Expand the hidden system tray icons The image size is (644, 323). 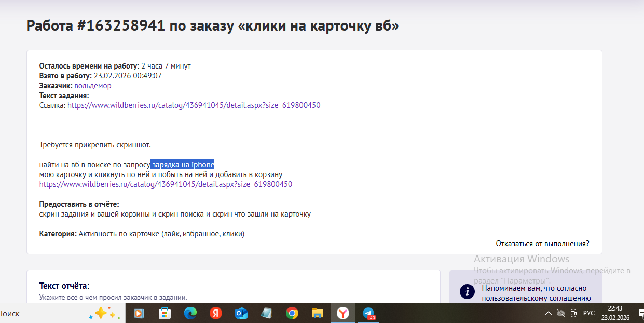click(x=549, y=313)
